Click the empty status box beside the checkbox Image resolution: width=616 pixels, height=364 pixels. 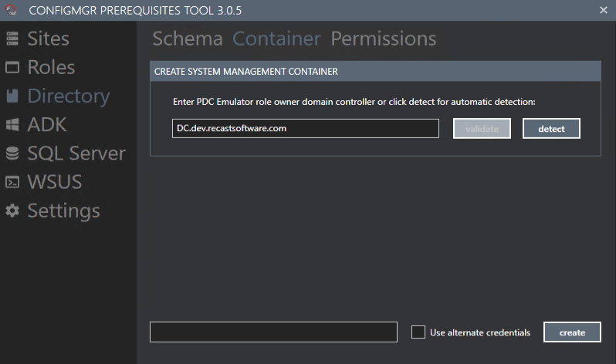click(273, 332)
